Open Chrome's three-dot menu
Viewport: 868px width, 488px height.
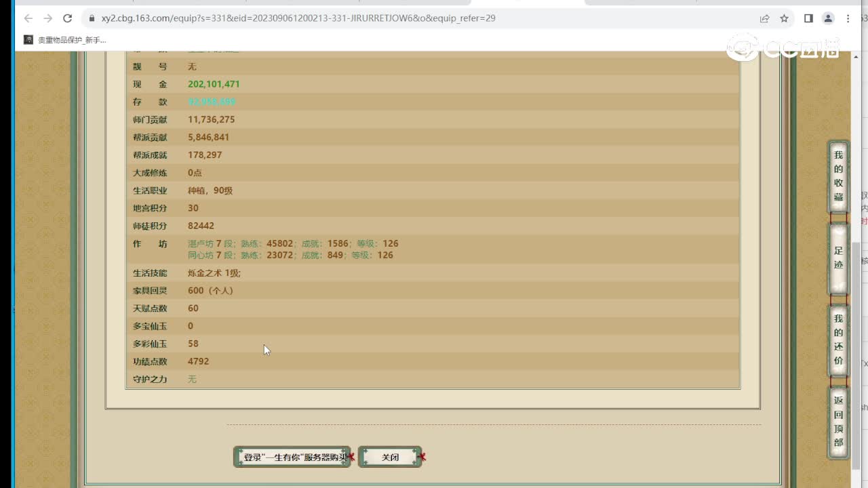[x=848, y=18]
